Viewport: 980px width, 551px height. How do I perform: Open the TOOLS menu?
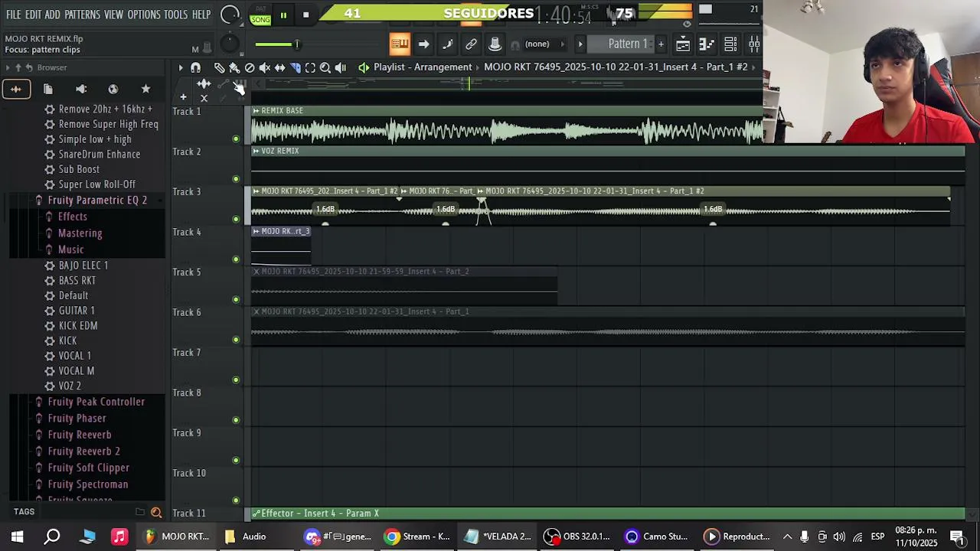coord(175,15)
